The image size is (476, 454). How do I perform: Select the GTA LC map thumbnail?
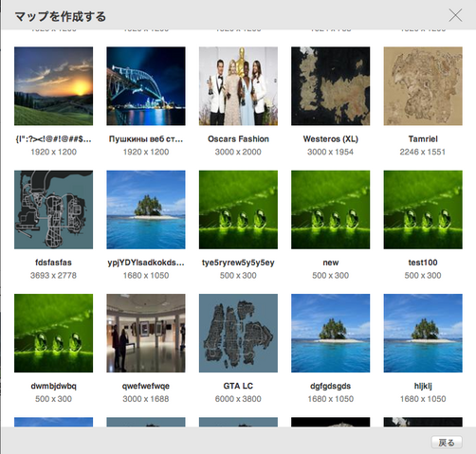(x=238, y=333)
